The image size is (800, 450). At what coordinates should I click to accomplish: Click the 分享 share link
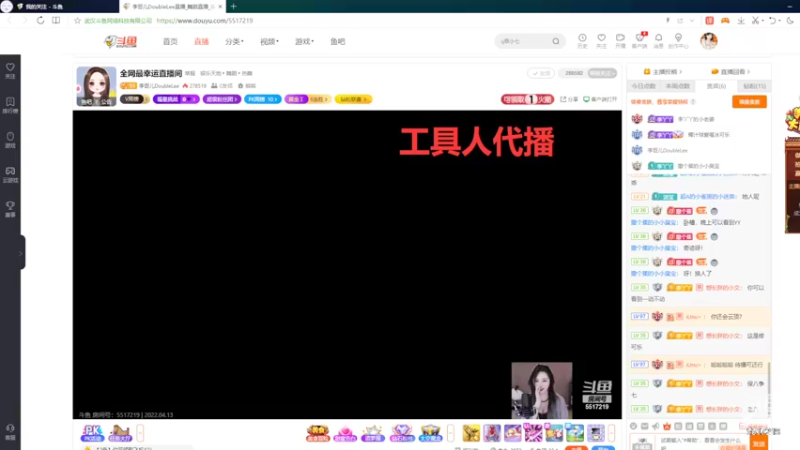pyautogui.click(x=569, y=99)
